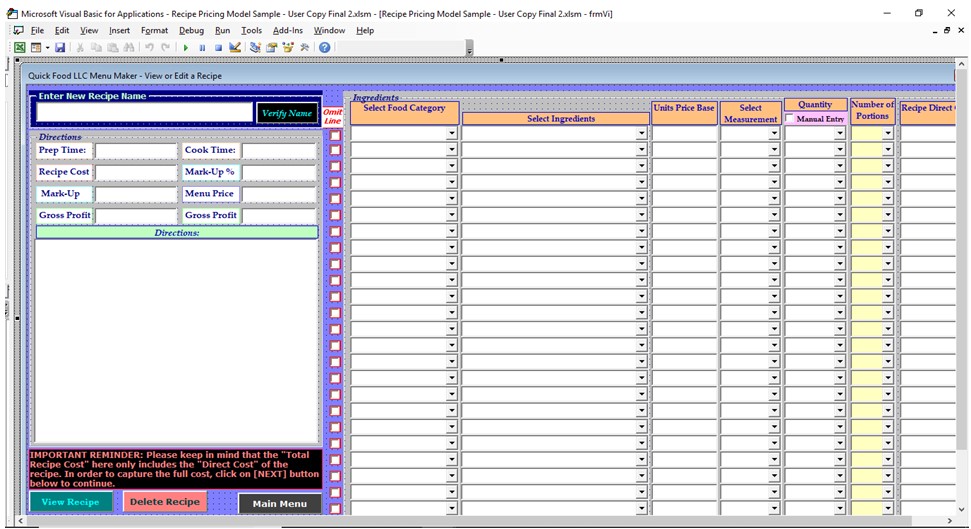This screenshot has width=971, height=529.
Task: Click the Reset stop icon
Action: pyautogui.click(x=218, y=47)
